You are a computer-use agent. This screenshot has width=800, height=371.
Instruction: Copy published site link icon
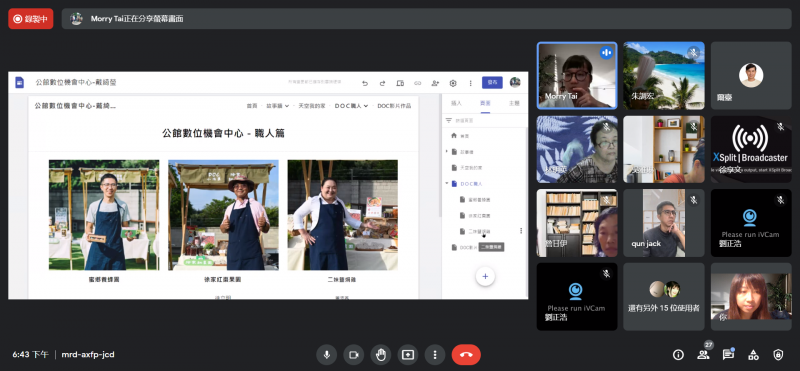pos(417,83)
